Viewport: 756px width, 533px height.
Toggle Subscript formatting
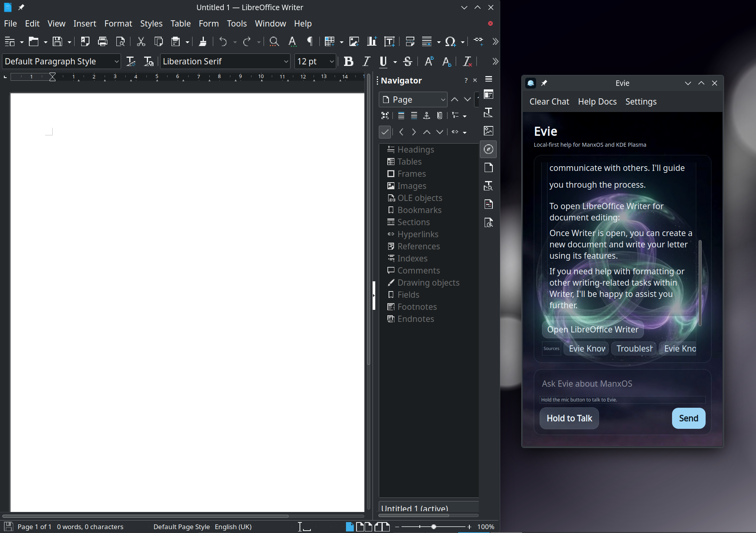(x=447, y=61)
